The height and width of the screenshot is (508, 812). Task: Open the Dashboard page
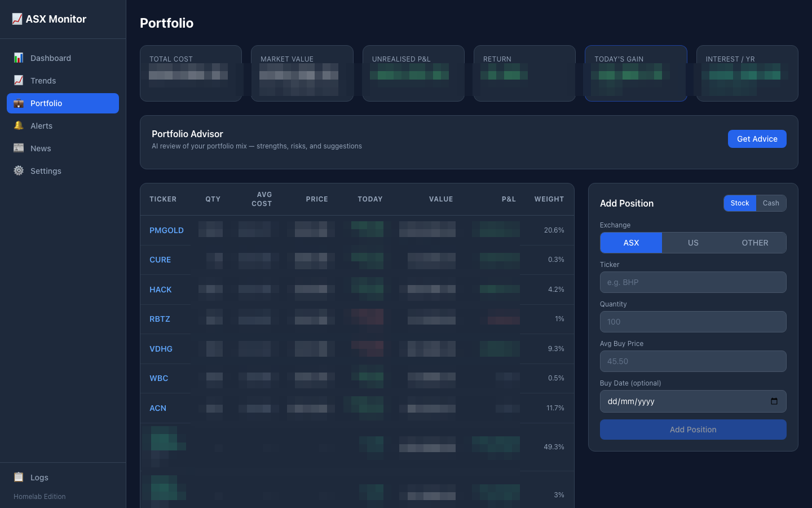pyautogui.click(x=63, y=58)
